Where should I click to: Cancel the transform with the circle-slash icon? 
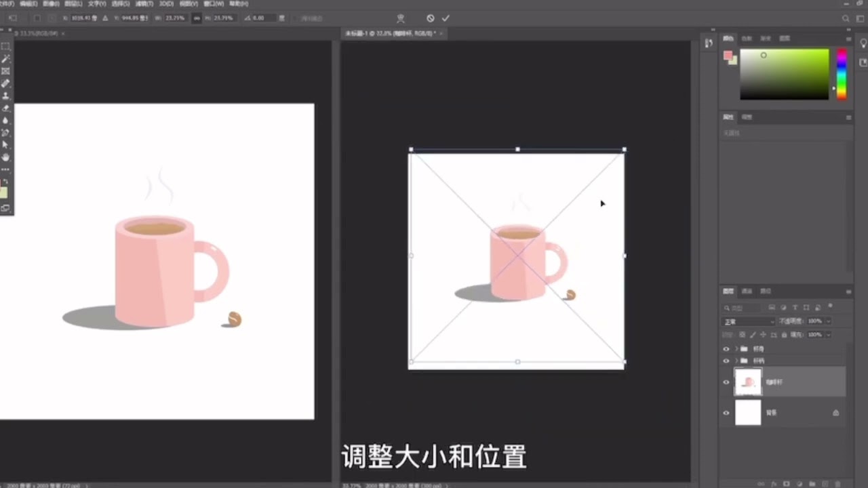431,18
